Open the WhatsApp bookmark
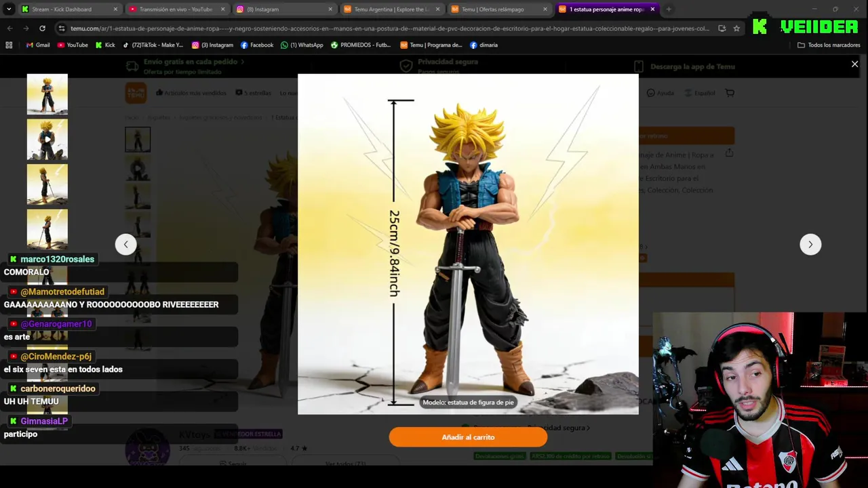This screenshot has height=488, width=868. pos(302,45)
